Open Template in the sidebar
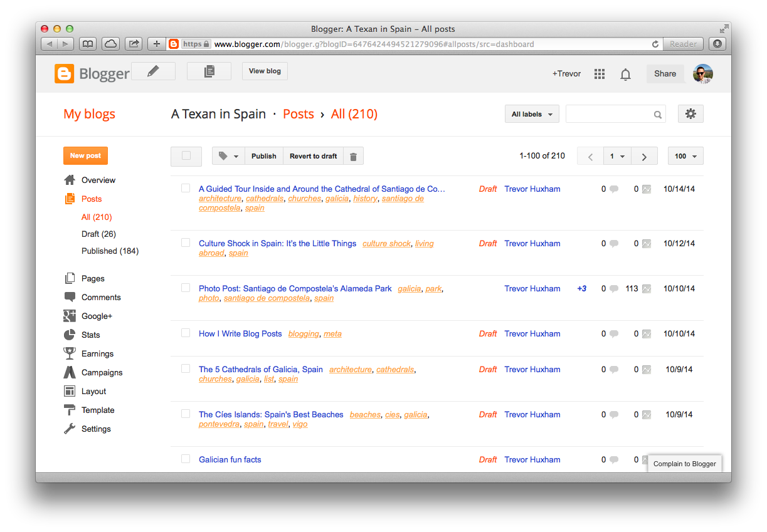 (98, 410)
